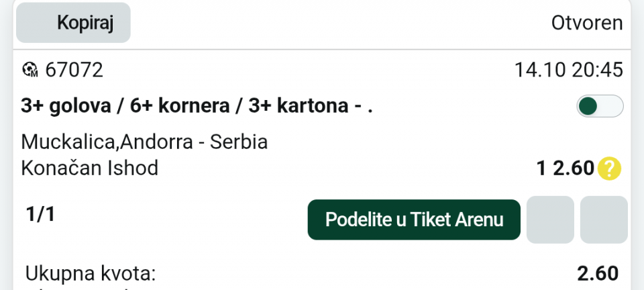Select the Ukupna kvota label
644x290 pixels.
(x=91, y=274)
